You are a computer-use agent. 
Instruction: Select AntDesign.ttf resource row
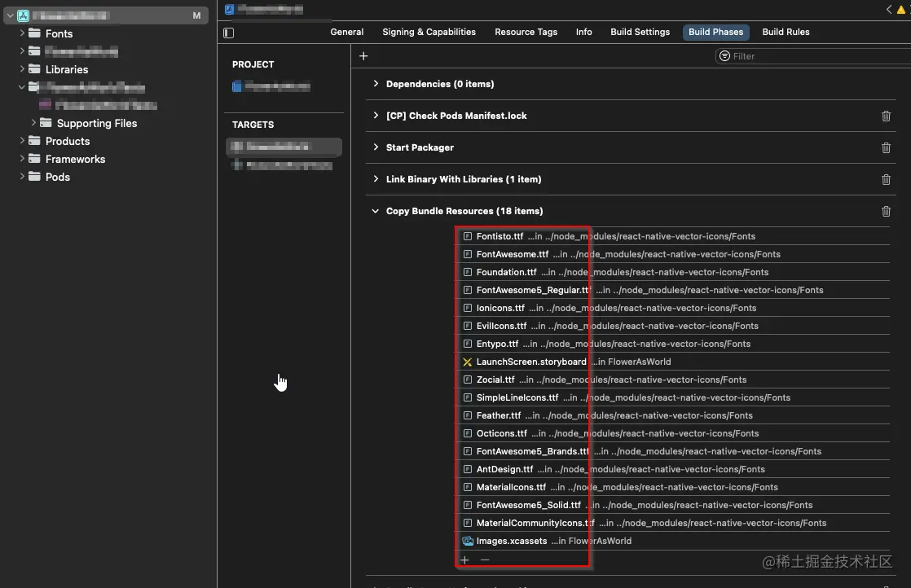click(x=674, y=469)
